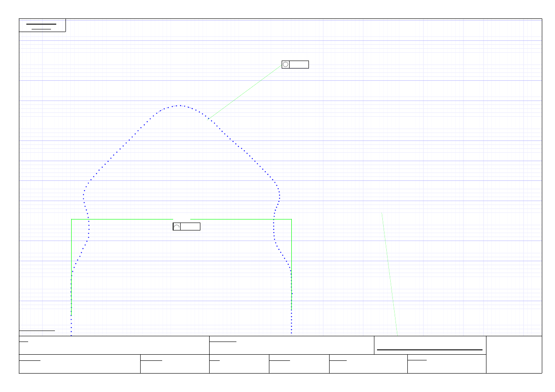Viewport: 555px width, 392px height.
Task: Click the header label box in top-left corner
Action: (42, 25)
